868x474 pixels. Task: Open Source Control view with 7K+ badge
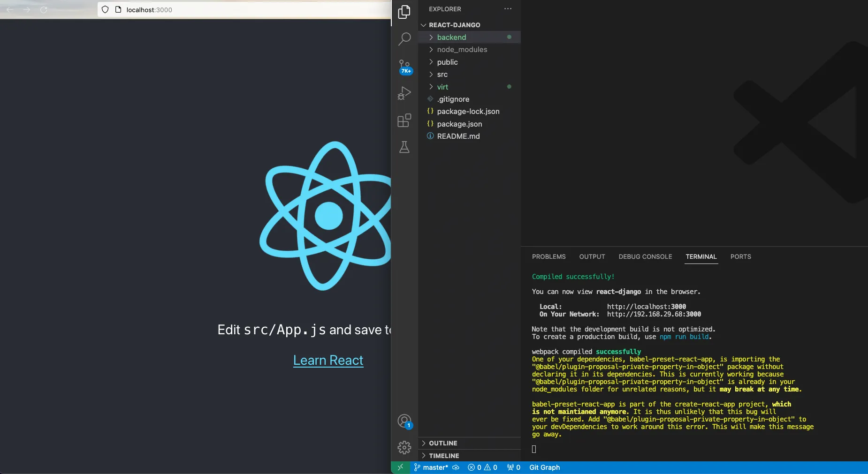(x=404, y=67)
